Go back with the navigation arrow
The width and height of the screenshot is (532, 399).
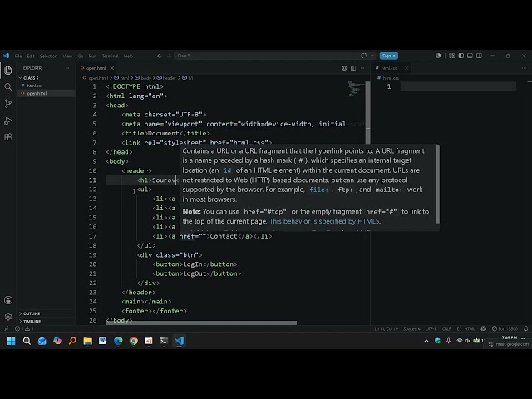(159, 56)
